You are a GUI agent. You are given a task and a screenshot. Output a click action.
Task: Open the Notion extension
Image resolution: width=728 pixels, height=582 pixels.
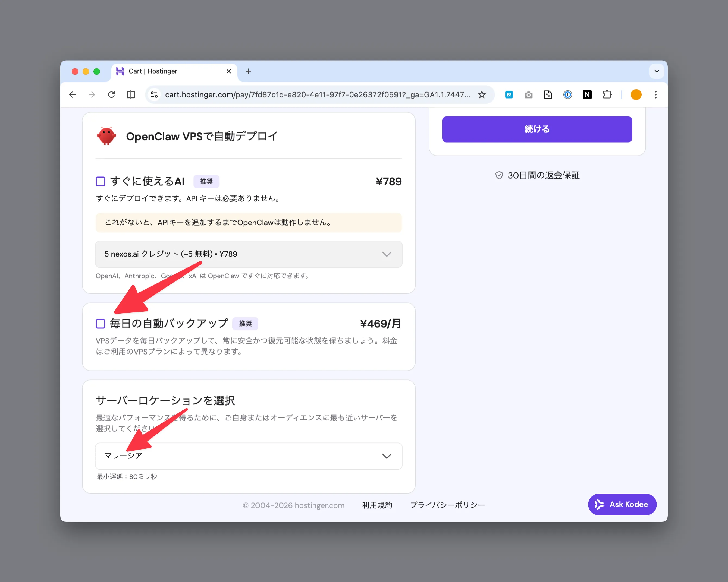(587, 94)
